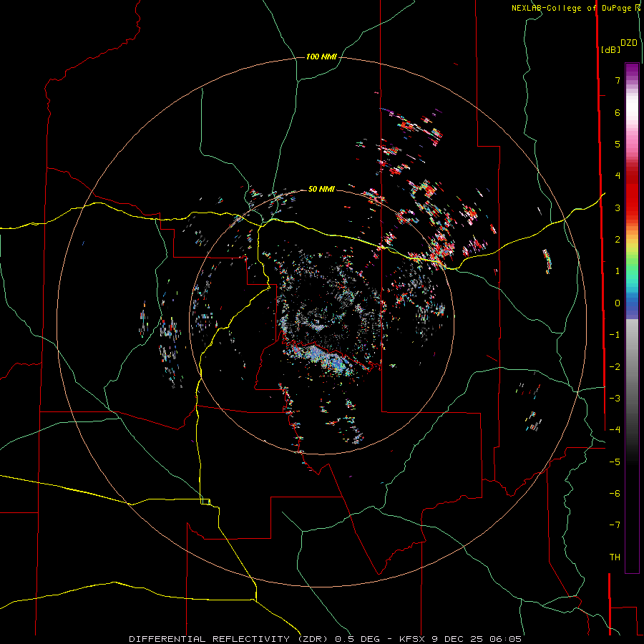
Task: Click the -1 dB label on scale
Action: click(x=615, y=335)
